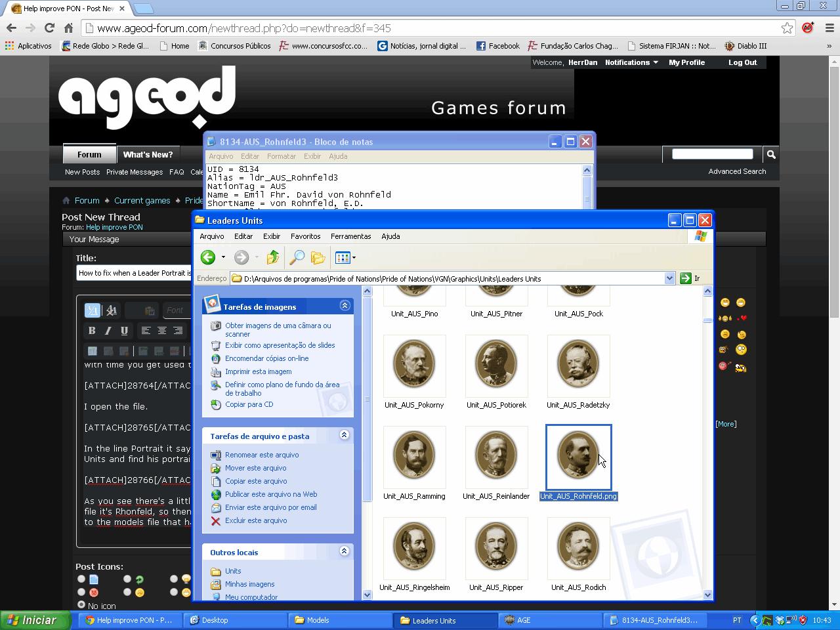Click the forum search magnifier button

tap(771, 154)
